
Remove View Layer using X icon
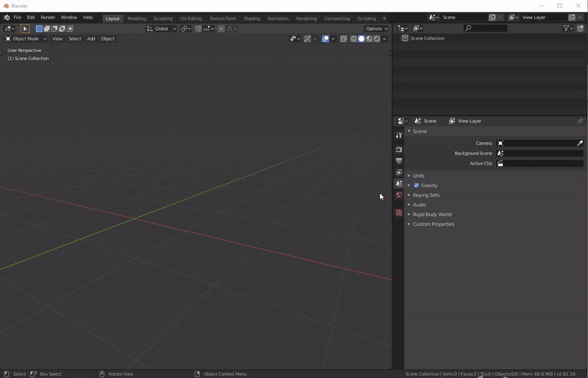tap(580, 17)
